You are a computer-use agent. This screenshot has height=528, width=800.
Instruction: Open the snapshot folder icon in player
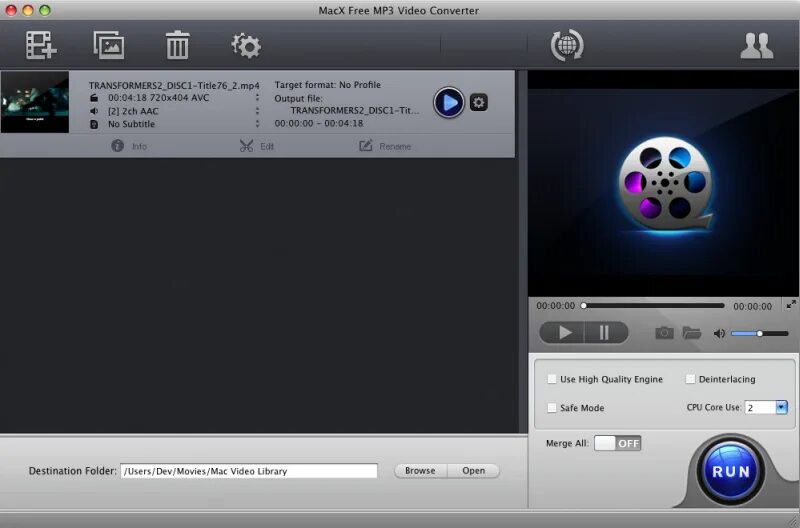[x=692, y=333]
